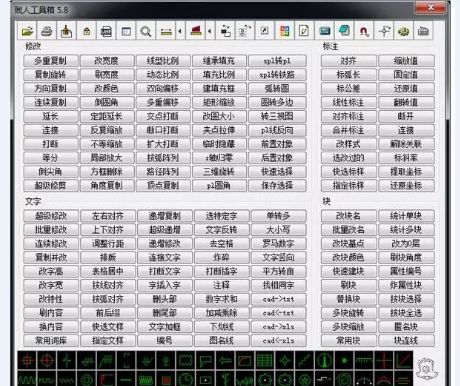Select the green table grid symbol
This screenshot has height=386, width=460.
[265, 360]
